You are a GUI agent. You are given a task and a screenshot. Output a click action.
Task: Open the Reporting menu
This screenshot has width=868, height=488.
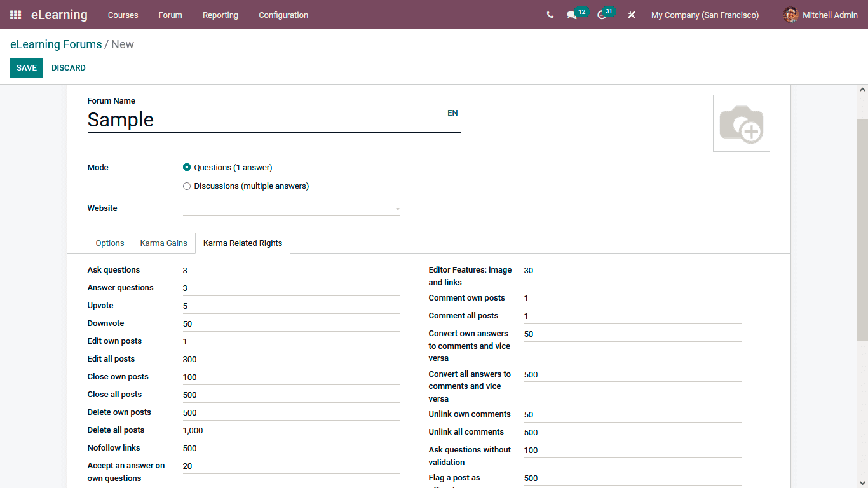click(x=220, y=15)
